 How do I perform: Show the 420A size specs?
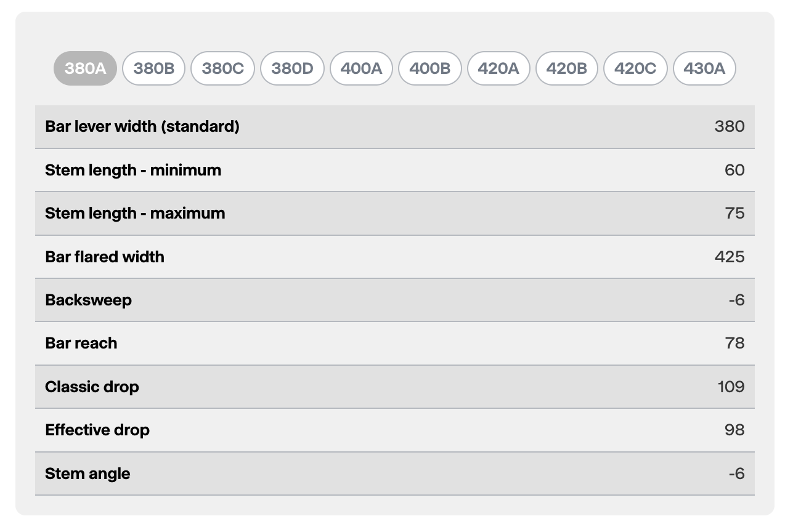498,68
